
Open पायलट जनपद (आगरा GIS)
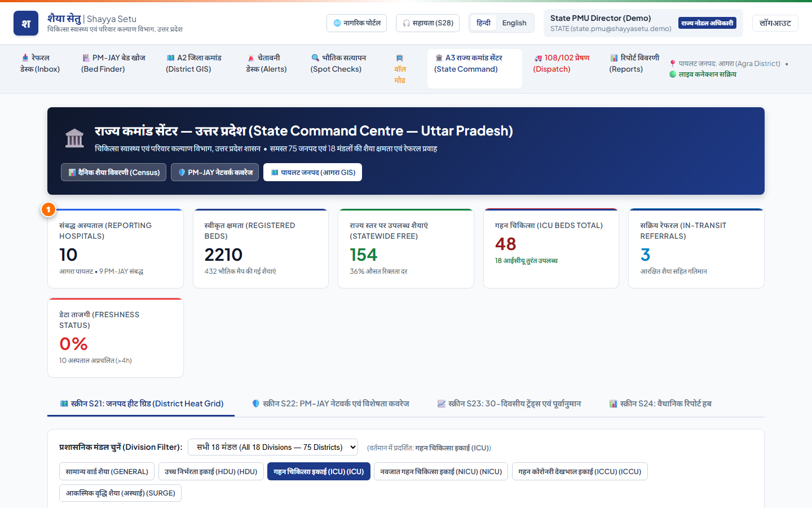[313, 172]
